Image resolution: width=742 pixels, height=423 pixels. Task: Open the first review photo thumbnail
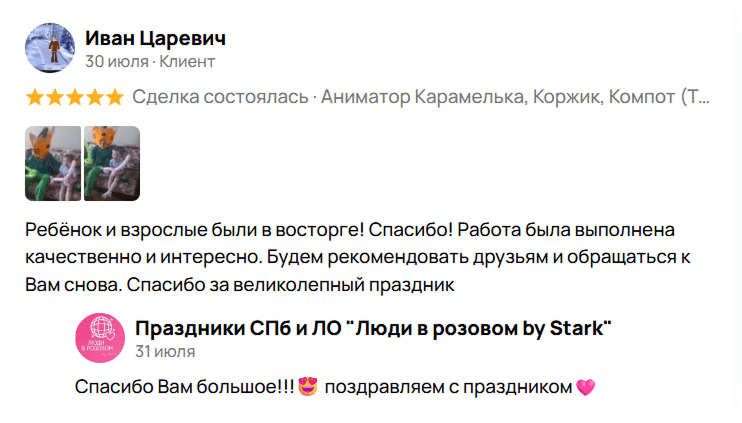(53, 163)
